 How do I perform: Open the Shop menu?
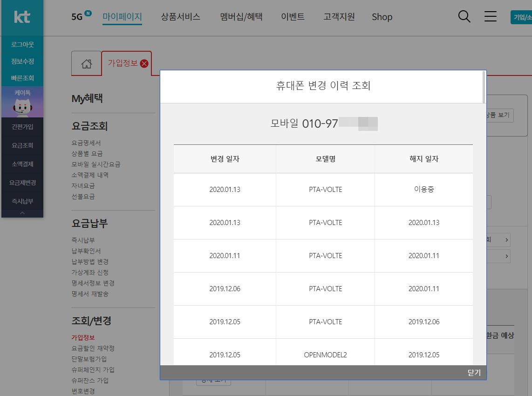pos(382,17)
